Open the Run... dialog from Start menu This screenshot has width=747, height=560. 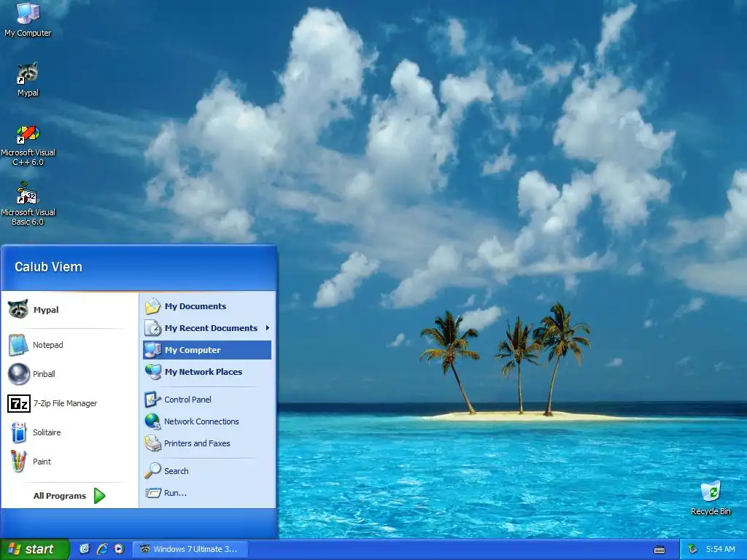point(207,493)
